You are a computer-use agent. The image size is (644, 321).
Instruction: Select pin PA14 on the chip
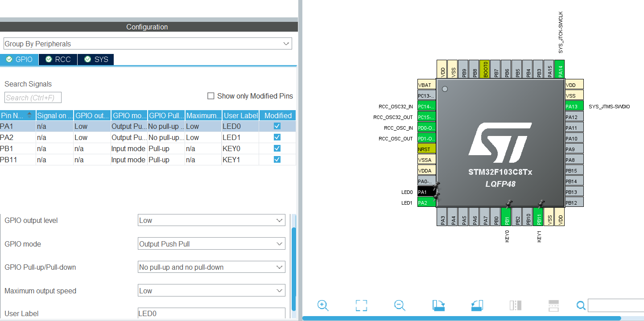click(560, 70)
